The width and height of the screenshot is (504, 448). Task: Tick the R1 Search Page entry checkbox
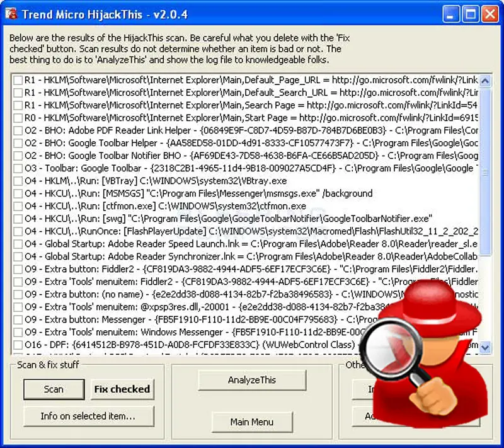[x=18, y=105]
